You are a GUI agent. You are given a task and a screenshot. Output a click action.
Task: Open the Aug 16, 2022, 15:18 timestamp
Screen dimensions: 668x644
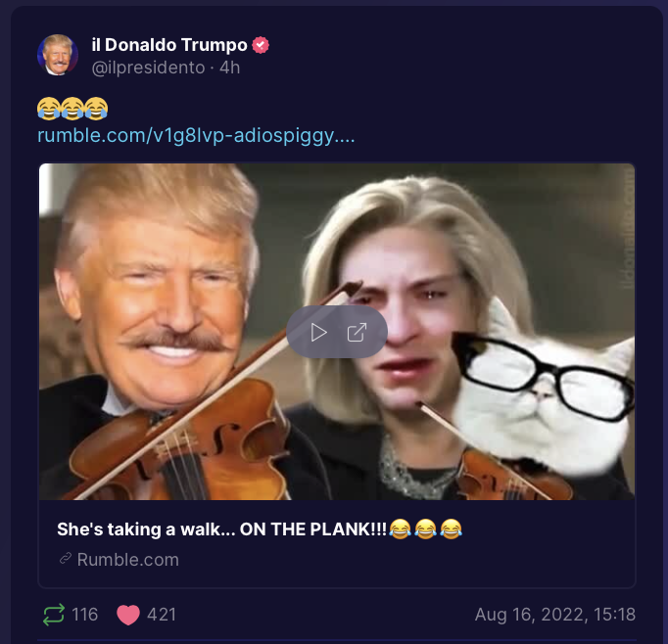click(555, 615)
